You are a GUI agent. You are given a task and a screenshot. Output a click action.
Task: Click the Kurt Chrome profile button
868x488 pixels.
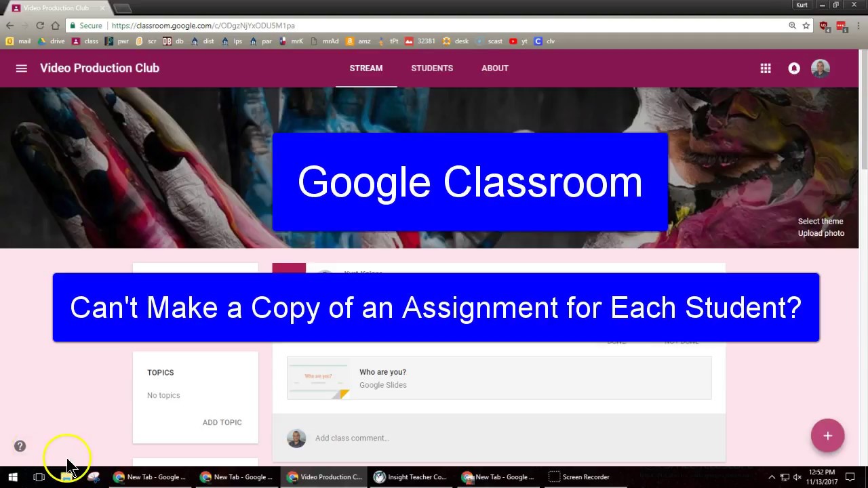802,5
